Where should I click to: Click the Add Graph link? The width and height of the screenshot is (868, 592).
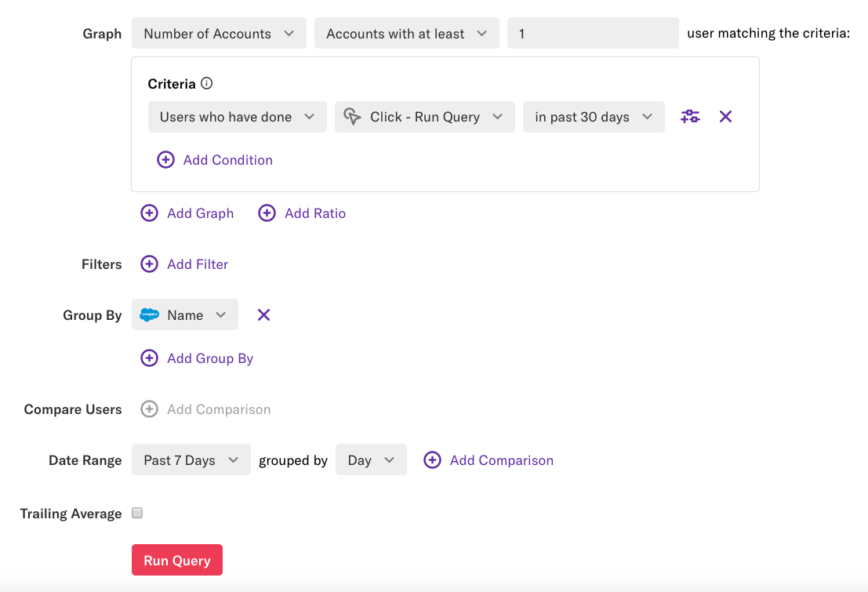[x=201, y=213]
